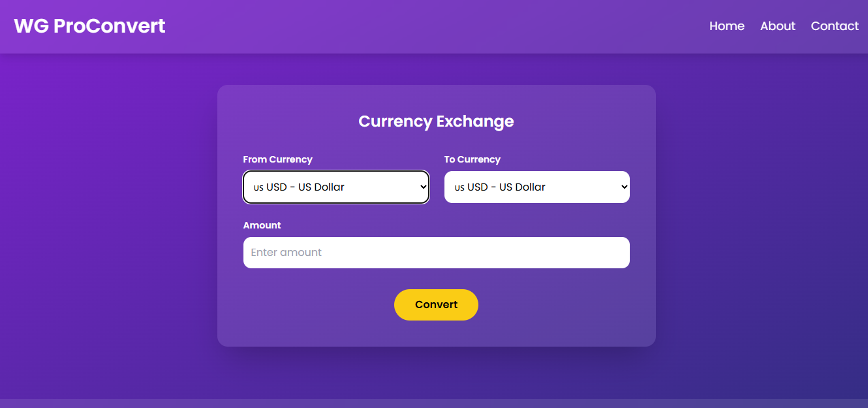This screenshot has width=868, height=408.
Task: Go to the Home page link
Action: 727,26
